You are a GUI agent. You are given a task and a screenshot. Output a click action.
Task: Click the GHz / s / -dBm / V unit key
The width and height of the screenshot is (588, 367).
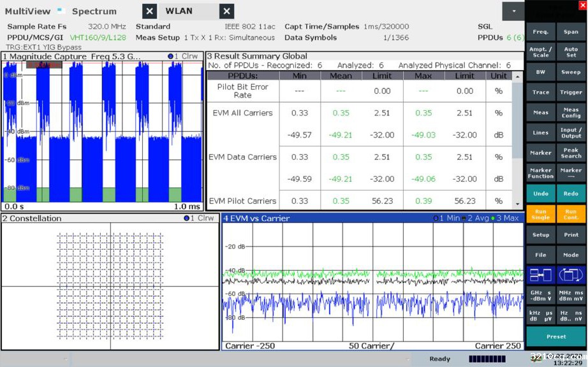click(x=540, y=296)
